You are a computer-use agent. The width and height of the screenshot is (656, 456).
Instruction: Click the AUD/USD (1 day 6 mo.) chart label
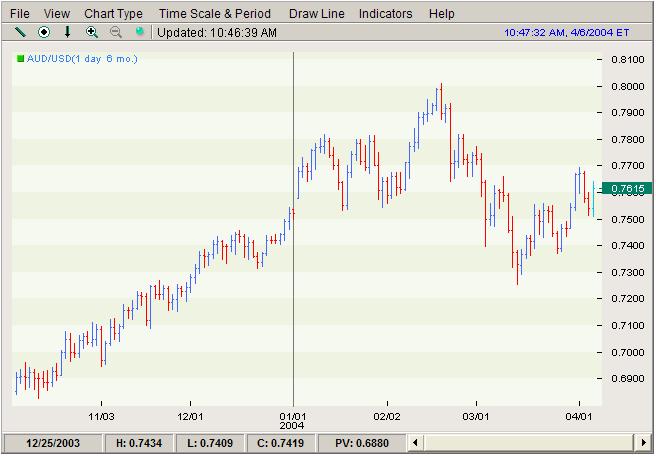pos(82,59)
